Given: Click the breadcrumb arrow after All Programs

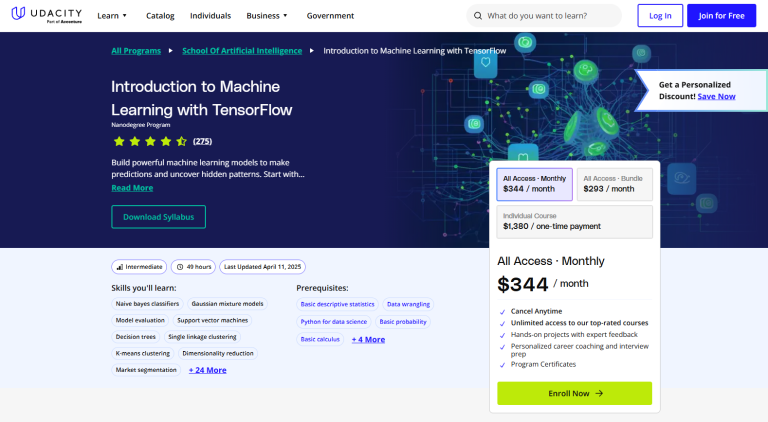Looking at the screenshot, I should (x=170, y=50).
